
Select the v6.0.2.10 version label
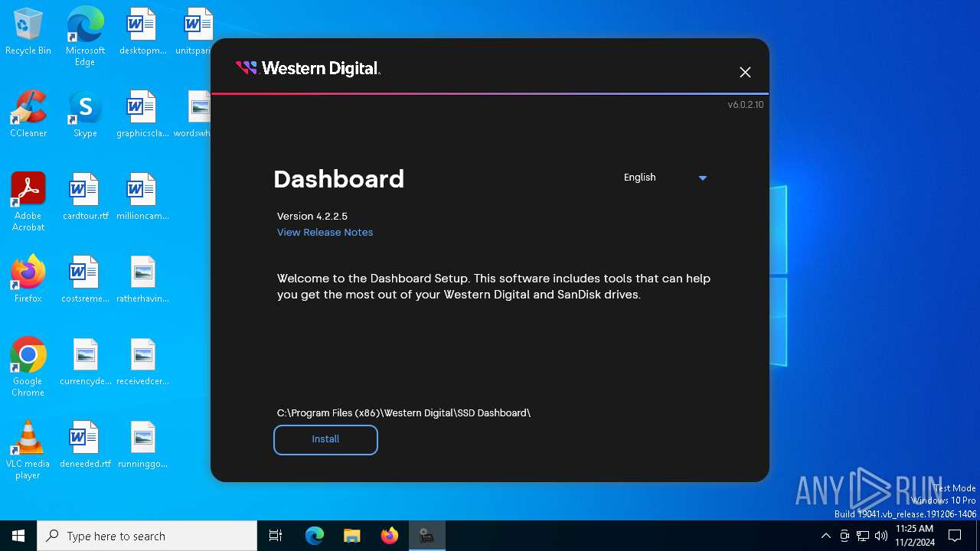coord(745,104)
